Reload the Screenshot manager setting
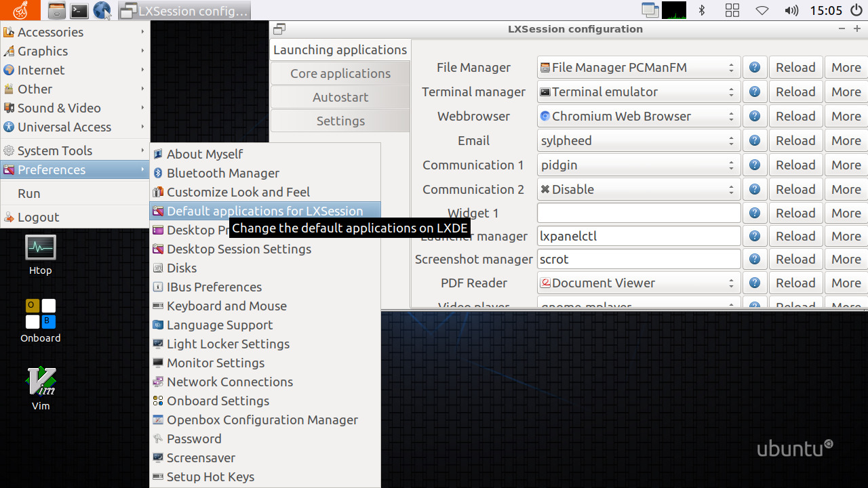This screenshot has width=868, height=488. [795, 260]
